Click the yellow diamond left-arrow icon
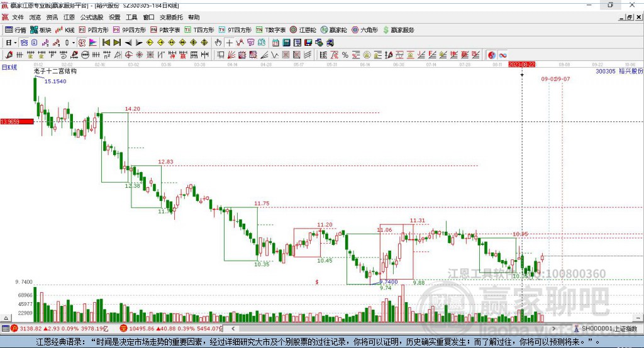 click(150, 43)
